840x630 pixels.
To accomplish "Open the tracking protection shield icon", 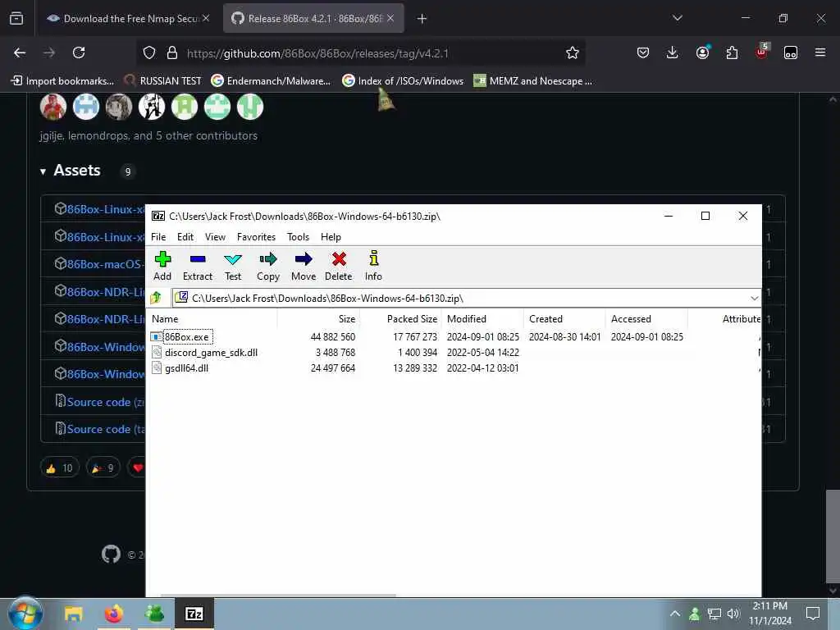I will coord(149,53).
